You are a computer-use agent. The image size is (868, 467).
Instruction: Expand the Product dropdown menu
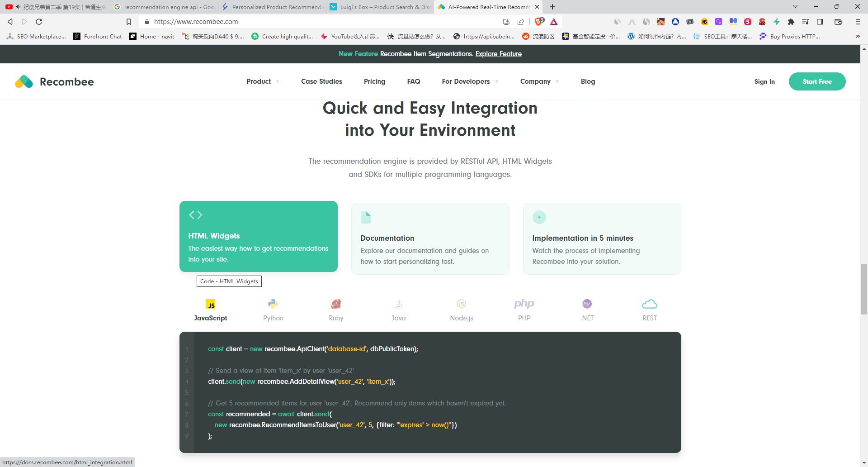click(263, 81)
